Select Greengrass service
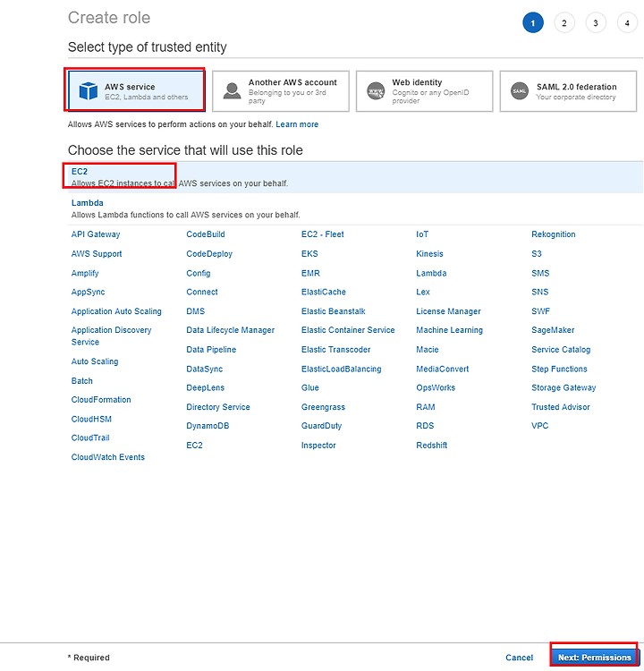This screenshot has height=671, width=644. tap(323, 407)
